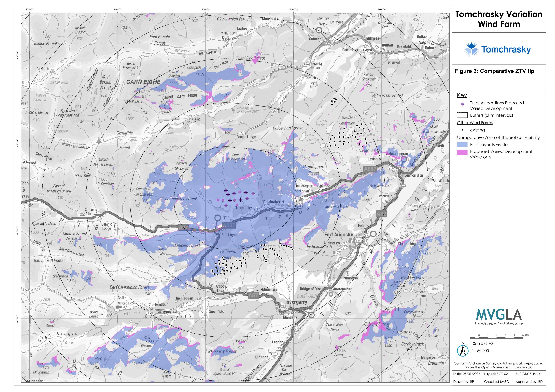Click the 'Drawn by: BP' field
Screen dimensions: 555x392
coord(463,382)
